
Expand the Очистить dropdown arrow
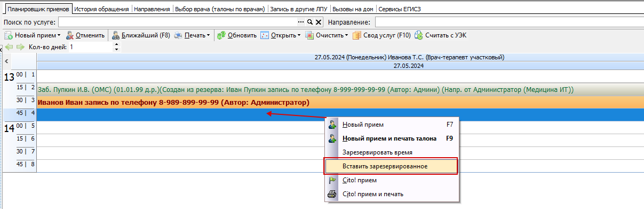[x=346, y=36]
